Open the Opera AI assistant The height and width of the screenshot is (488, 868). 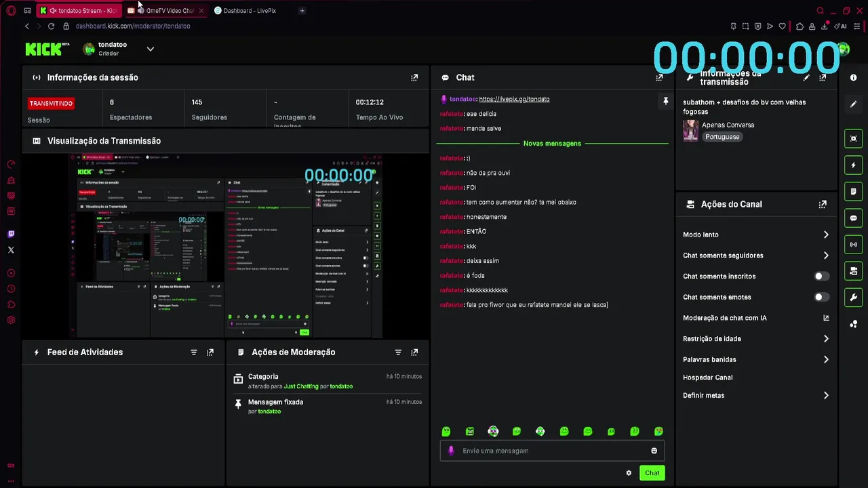[841, 26]
